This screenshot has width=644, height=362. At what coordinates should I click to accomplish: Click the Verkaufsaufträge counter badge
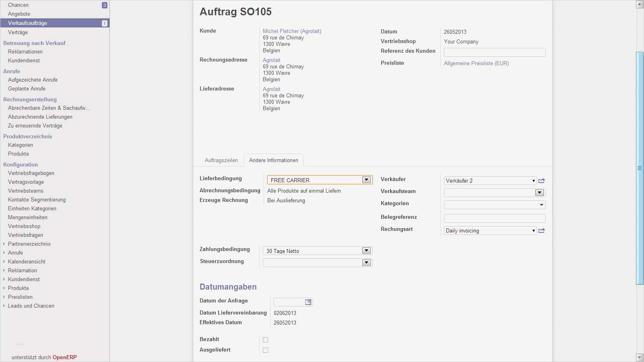[105, 23]
